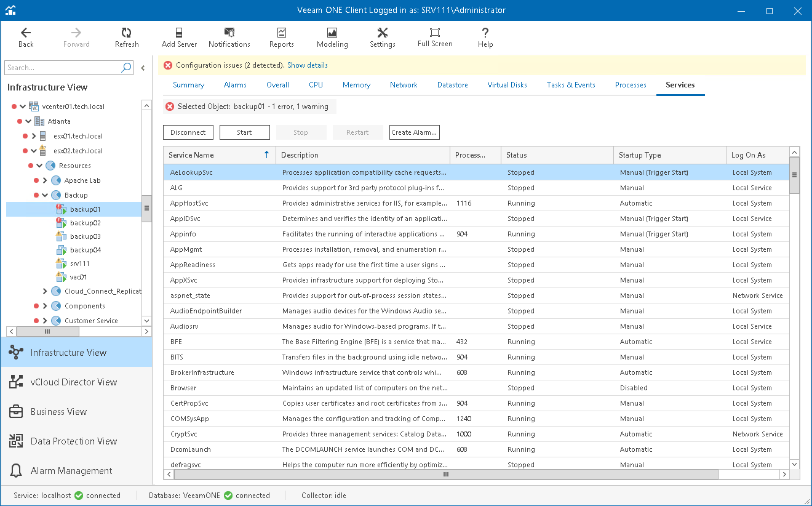Screen dimensions: 812x506
Task: Expand the esx01.tech.local host node
Action: (34, 136)
